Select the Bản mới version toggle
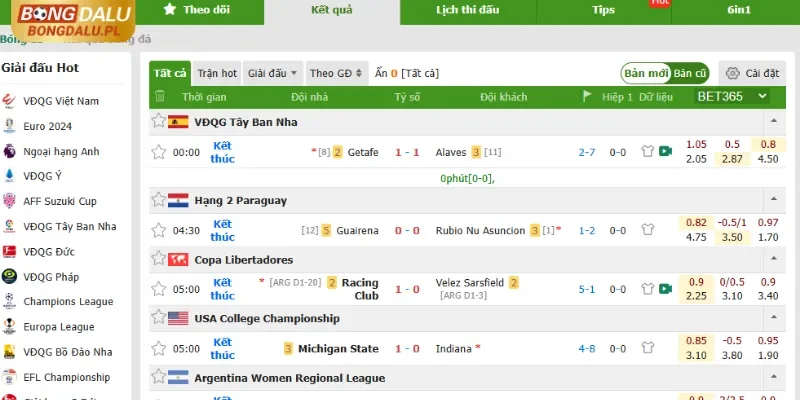The image size is (800, 400). [x=646, y=73]
